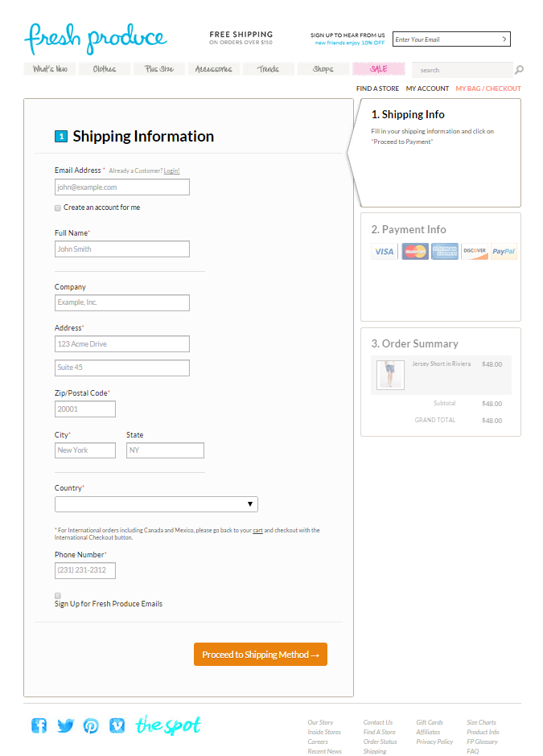Click the Jersey Short product thumbnail
The width and height of the screenshot is (543, 756).
pos(390,375)
